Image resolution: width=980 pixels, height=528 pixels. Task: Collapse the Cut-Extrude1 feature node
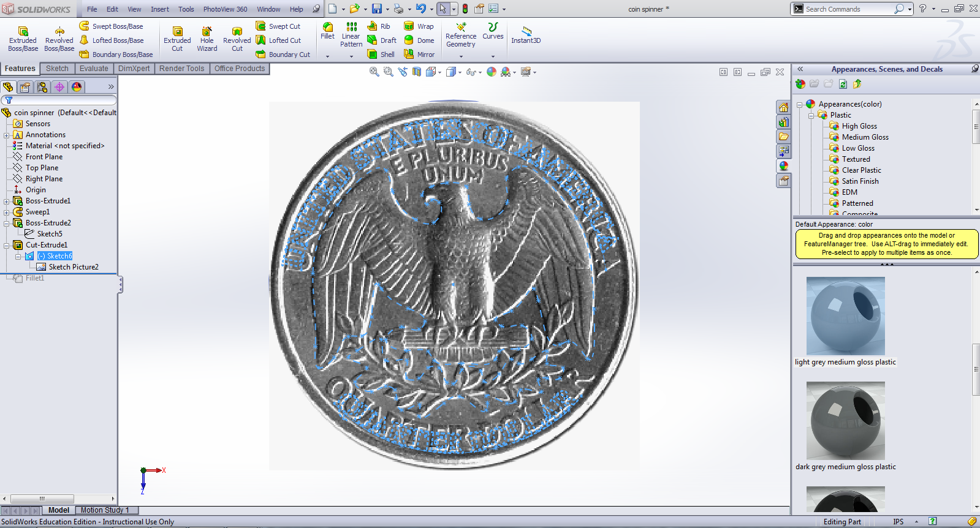(x=6, y=245)
